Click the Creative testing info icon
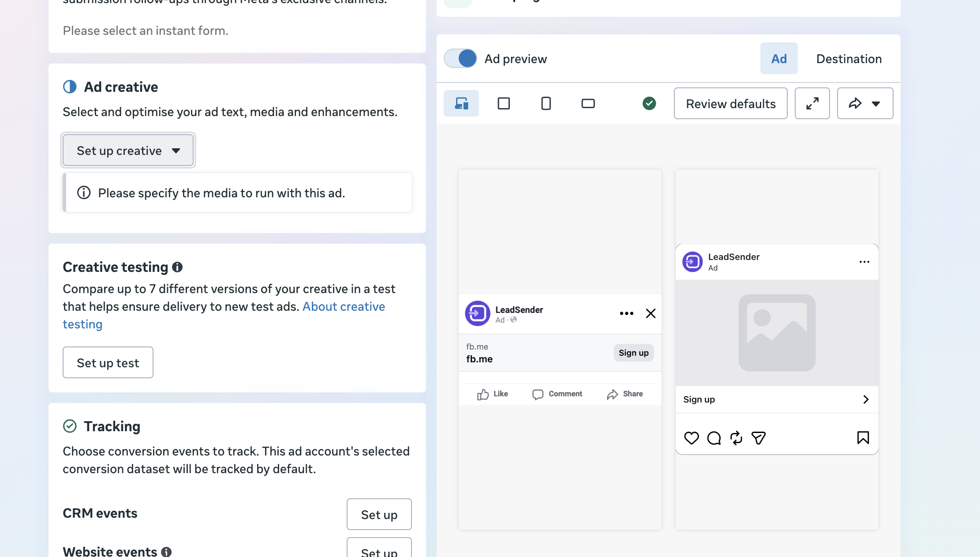Image resolution: width=980 pixels, height=557 pixels. point(177,267)
